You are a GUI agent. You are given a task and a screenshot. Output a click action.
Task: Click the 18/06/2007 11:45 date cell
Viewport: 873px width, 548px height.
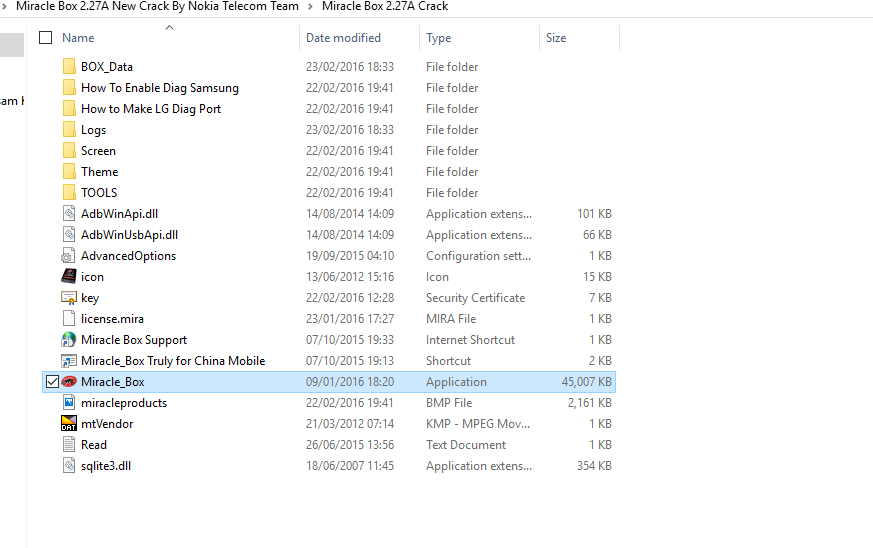(350, 466)
